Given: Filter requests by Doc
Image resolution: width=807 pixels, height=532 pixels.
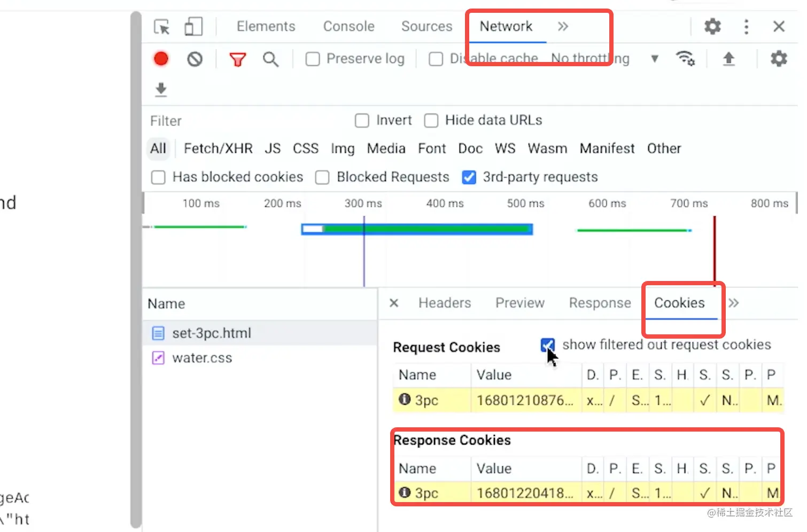Looking at the screenshot, I should pos(470,148).
